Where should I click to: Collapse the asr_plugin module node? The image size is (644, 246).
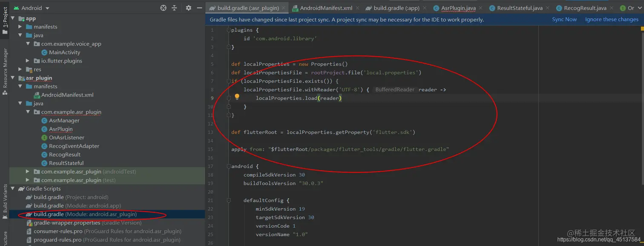tap(12, 78)
